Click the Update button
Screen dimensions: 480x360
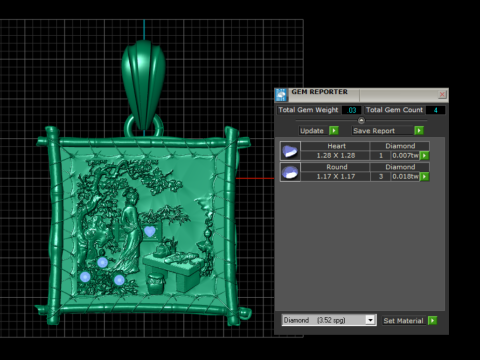tap(312, 131)
